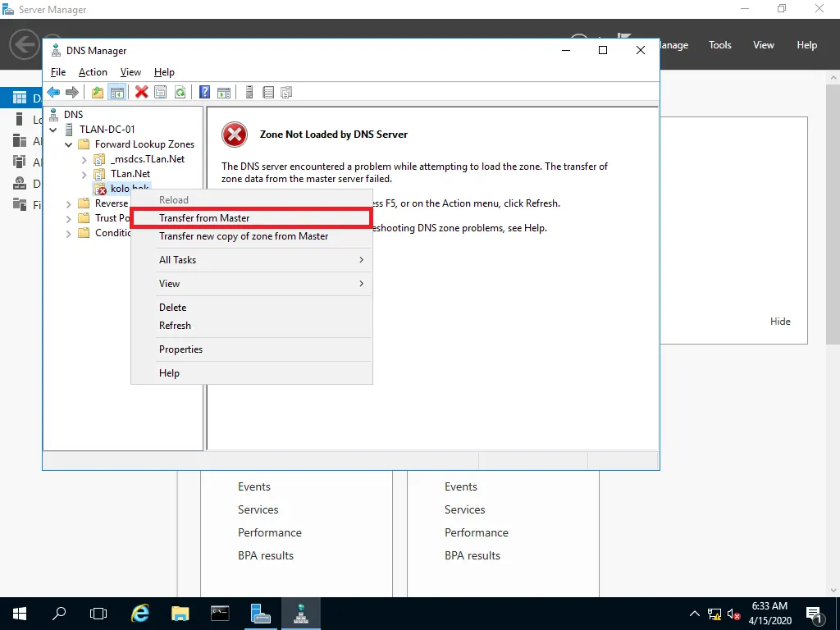
Task: Click the Local Server icon in Server Manager sidebar
Action: [x=20, y=120]
